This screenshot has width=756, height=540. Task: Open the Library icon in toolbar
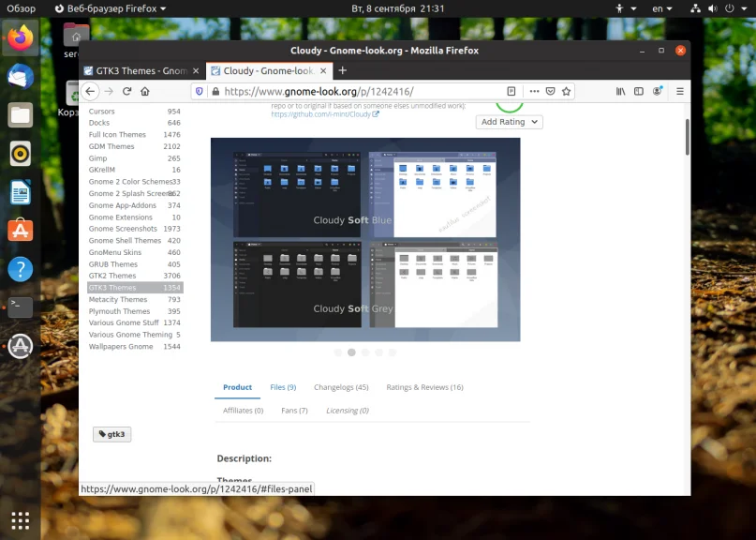click(x=620, y=91)
